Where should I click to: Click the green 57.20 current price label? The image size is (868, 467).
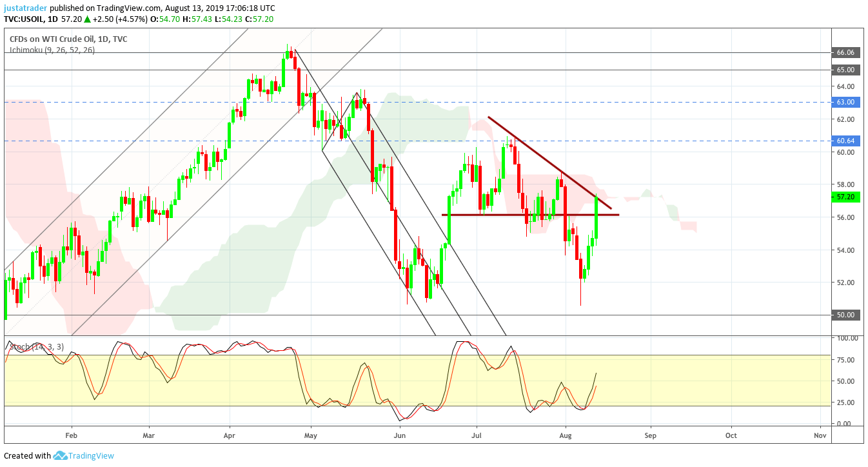(845, 197)
